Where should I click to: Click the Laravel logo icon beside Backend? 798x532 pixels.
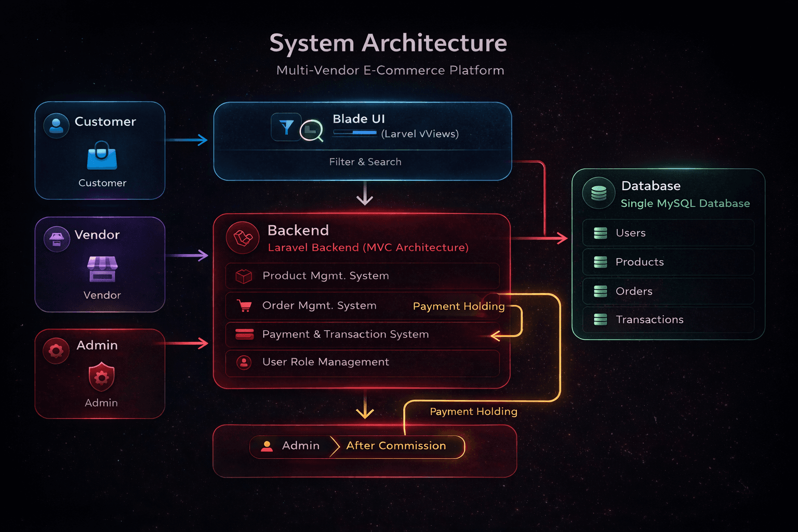click(x=243, y=238)
